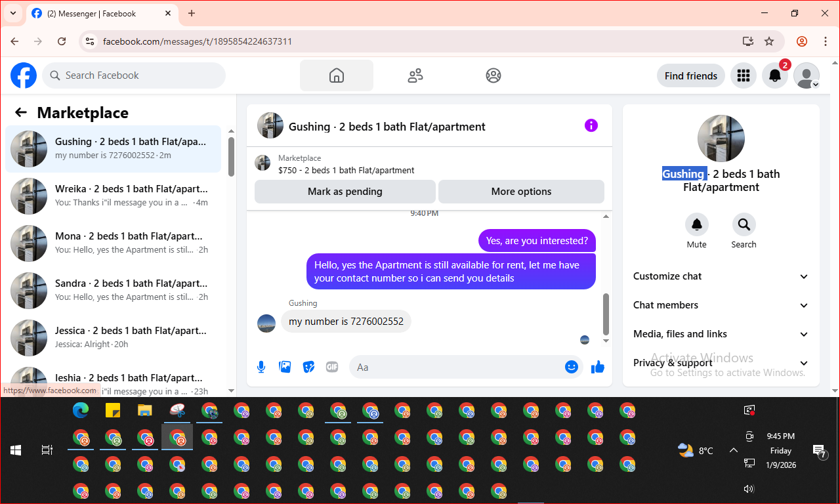
Task: Open the Facebook logo home link
Action: point(24,75)
